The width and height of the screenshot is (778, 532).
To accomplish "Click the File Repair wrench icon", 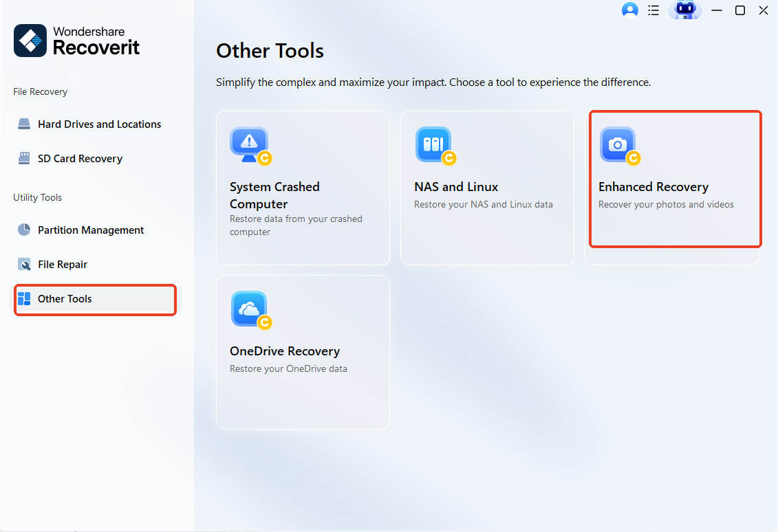I will pyautogui.click(x=24, y=264).
